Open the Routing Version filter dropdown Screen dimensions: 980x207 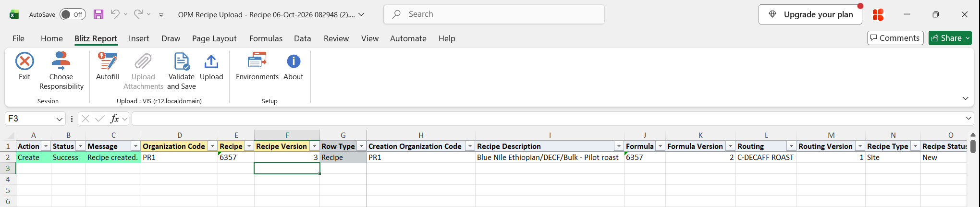[x=860, y=146]
